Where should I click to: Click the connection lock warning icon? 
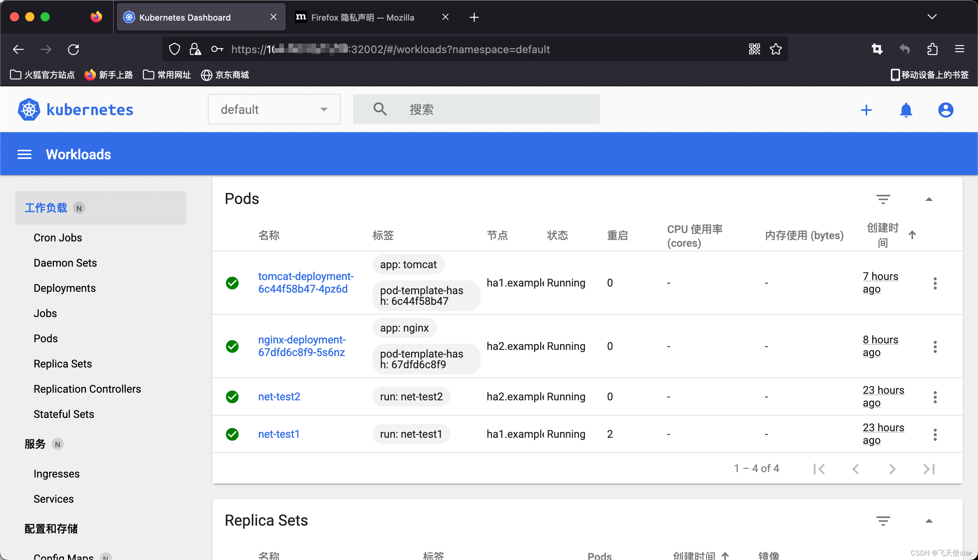[195, 49]
